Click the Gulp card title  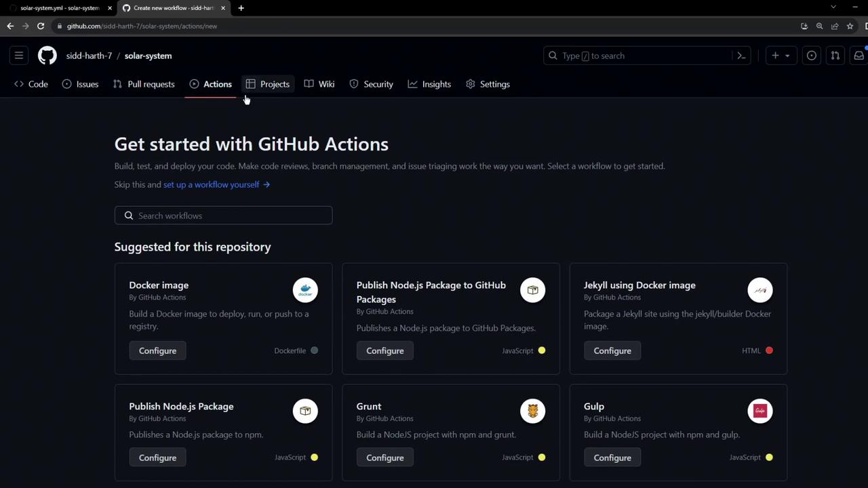[x=594, y=407]
